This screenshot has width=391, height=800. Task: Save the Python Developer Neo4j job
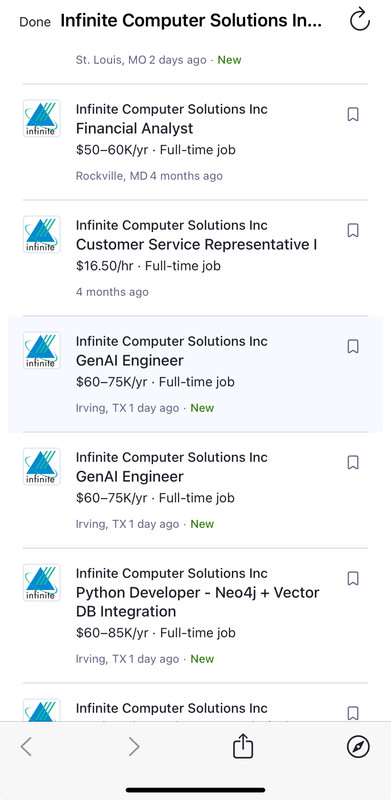pos(353,578)
